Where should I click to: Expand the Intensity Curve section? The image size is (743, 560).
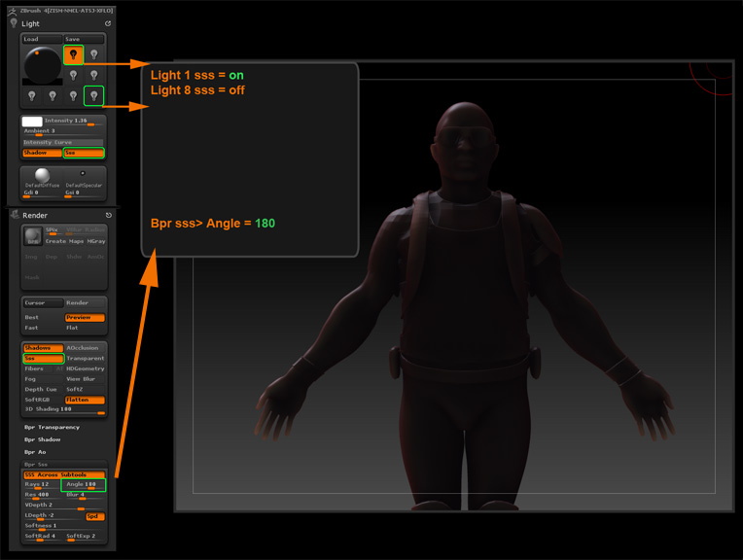(x=63, y=142)
